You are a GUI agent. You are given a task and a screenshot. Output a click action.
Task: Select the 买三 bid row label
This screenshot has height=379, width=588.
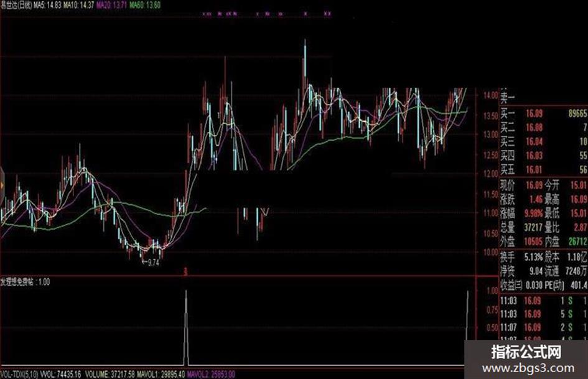coord(508,141)
